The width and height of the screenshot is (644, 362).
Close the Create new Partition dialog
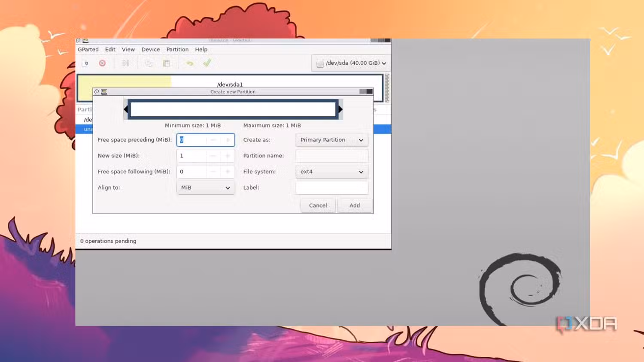click(x=369, y=92)
